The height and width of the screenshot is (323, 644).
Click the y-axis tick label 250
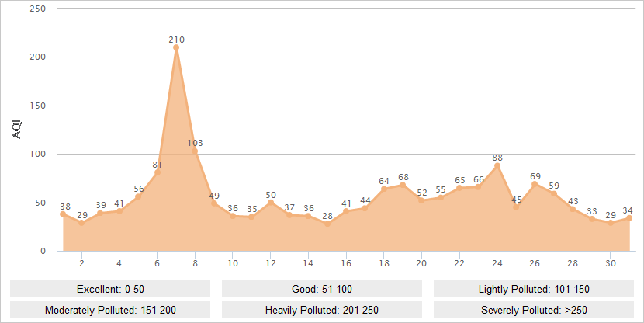pos(38,9)
